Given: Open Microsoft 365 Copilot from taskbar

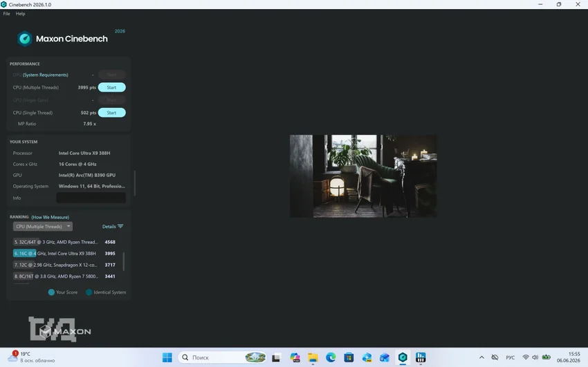Looking at the screenshot, I should tap(295, 357).
